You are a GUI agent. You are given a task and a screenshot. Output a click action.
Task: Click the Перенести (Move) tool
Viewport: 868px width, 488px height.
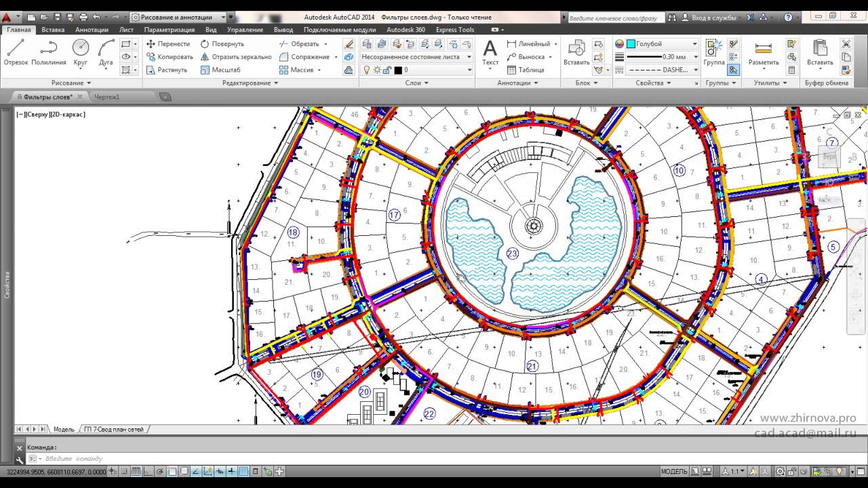(x=167, y=43)
